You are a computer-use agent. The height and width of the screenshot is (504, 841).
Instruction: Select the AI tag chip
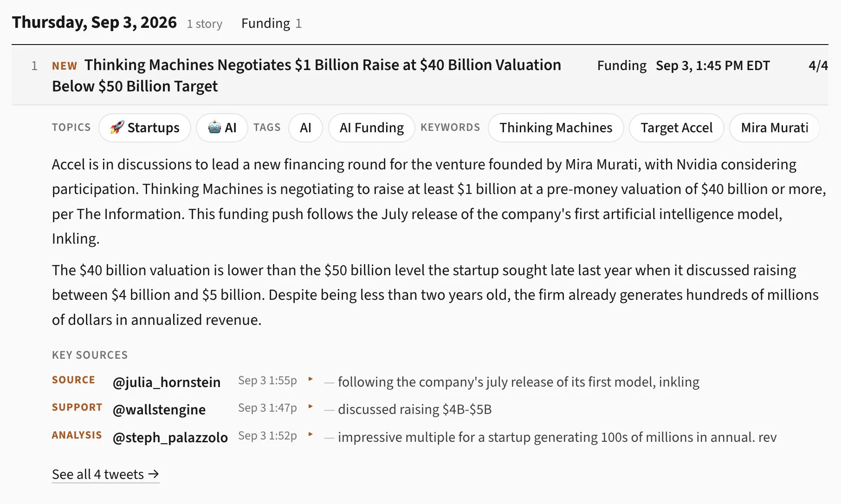(x=305, y=128)
